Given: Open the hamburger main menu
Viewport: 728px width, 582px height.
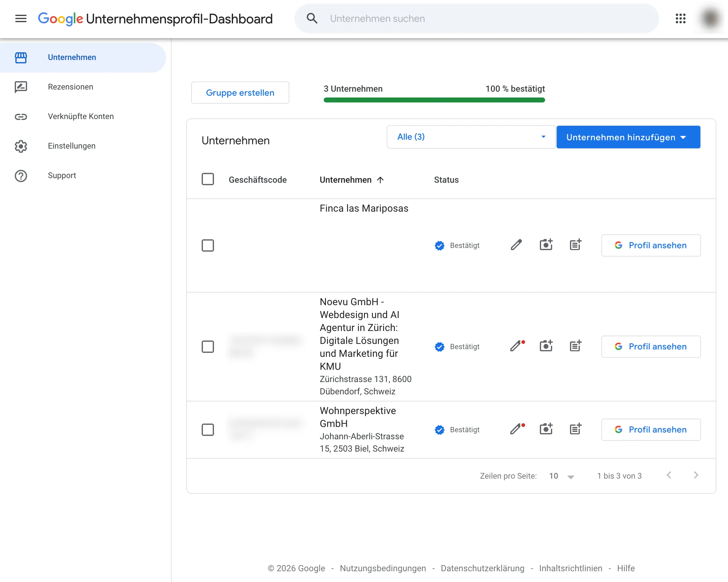Looking at the screenshot, I should click(21, 18).
